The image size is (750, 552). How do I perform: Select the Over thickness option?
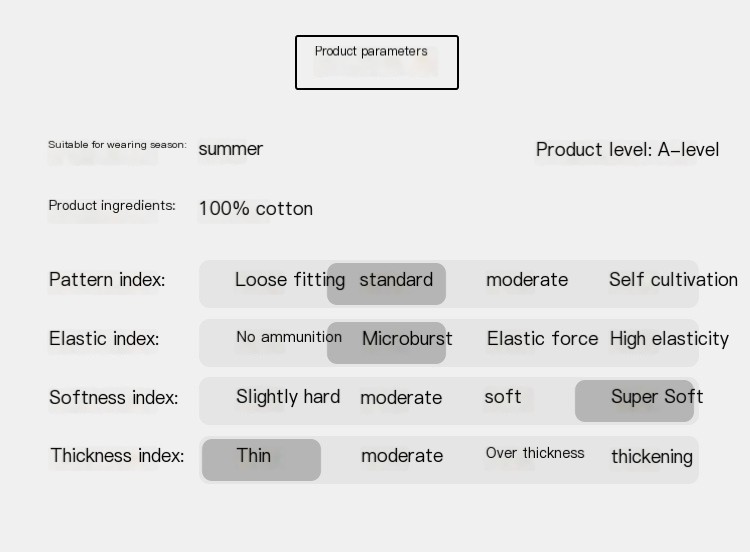pyautogui.click(x=534, y=454)
